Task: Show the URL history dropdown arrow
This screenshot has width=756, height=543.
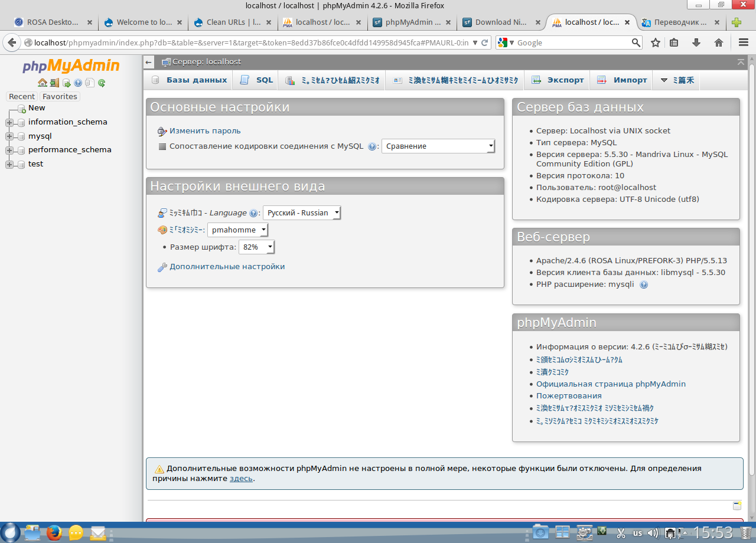Action: point(475,42)
